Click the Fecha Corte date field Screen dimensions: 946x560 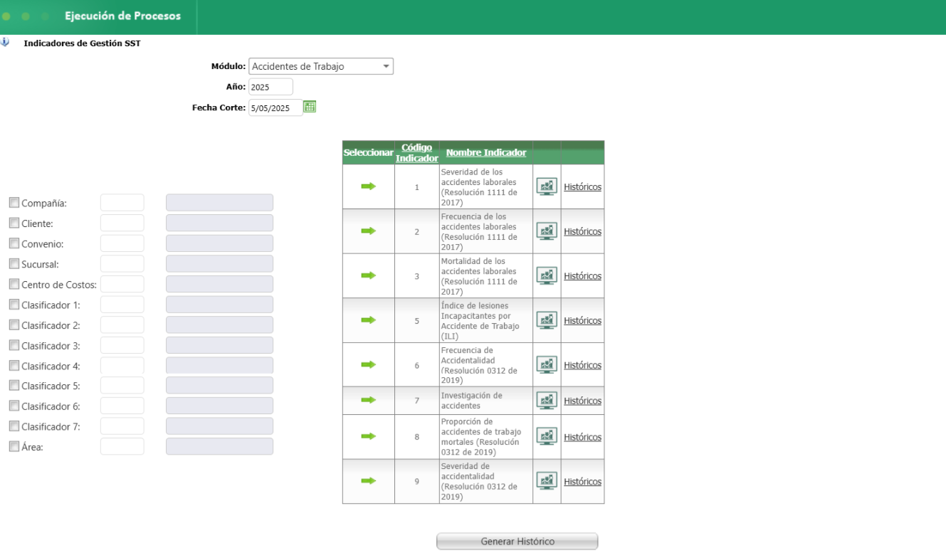click(275, 108)
